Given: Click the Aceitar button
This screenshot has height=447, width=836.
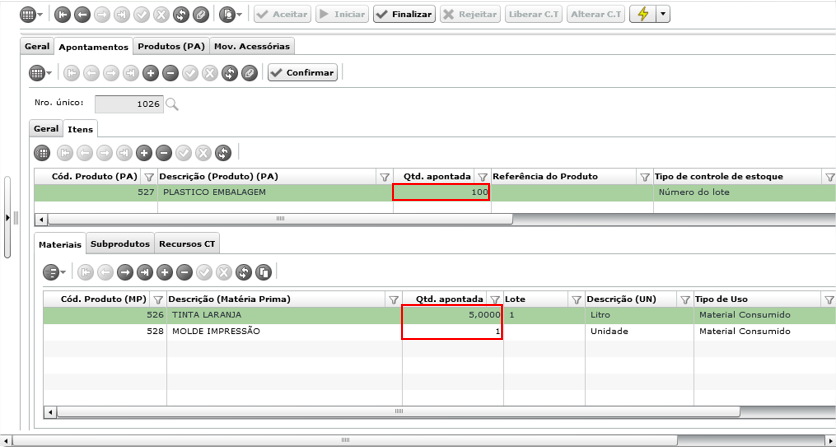Looking at the screenshot, I should [283, 15].
